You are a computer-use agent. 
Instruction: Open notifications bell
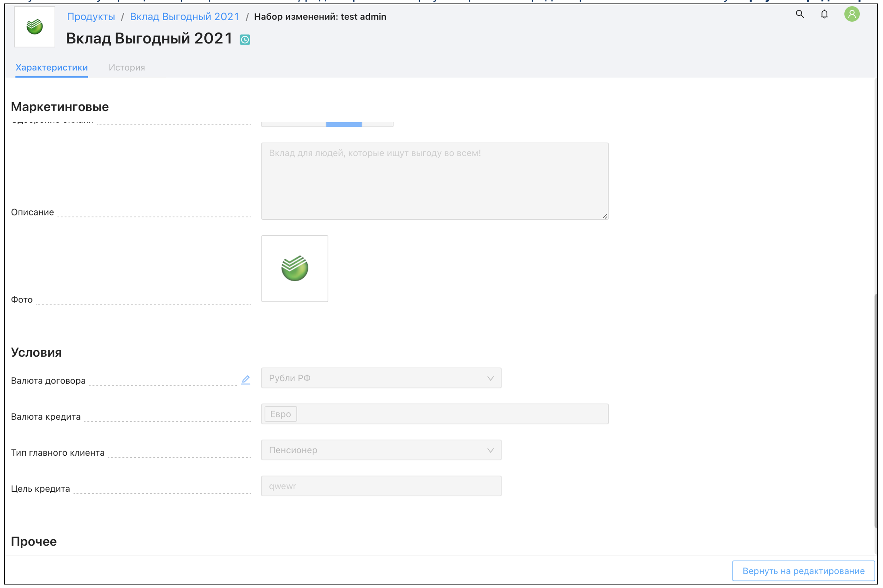[x=824, y=14]
